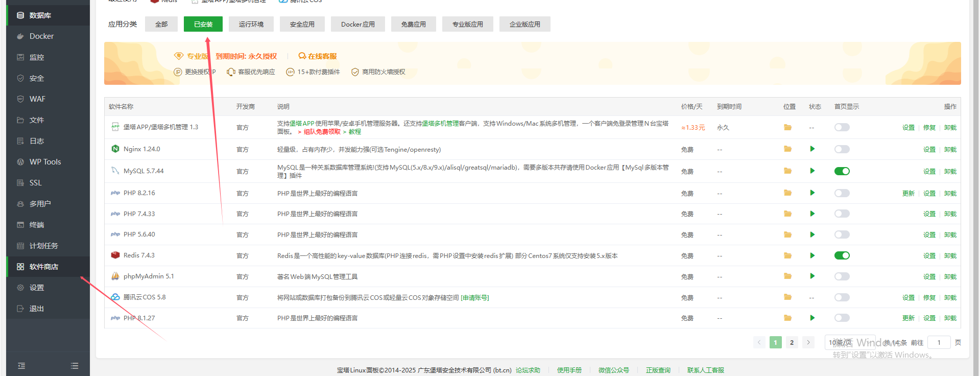Select the 安全应用 category tab
980x376 pixels.
click(x=302, y=24)
